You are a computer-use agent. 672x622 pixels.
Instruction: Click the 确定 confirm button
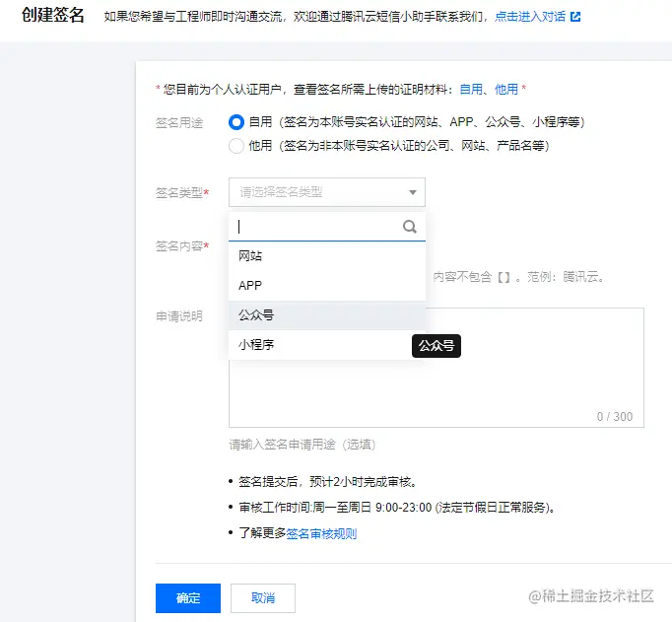coord(187,598)
